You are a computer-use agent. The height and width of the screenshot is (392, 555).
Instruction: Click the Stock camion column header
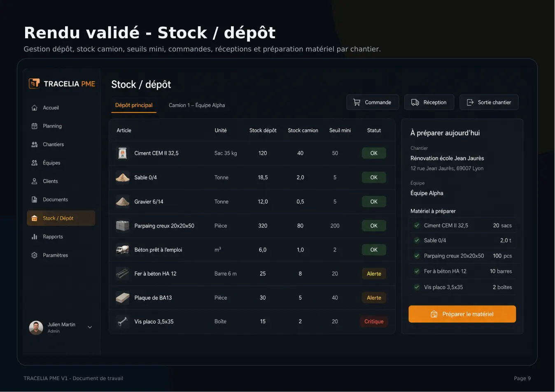pos(303,130)
